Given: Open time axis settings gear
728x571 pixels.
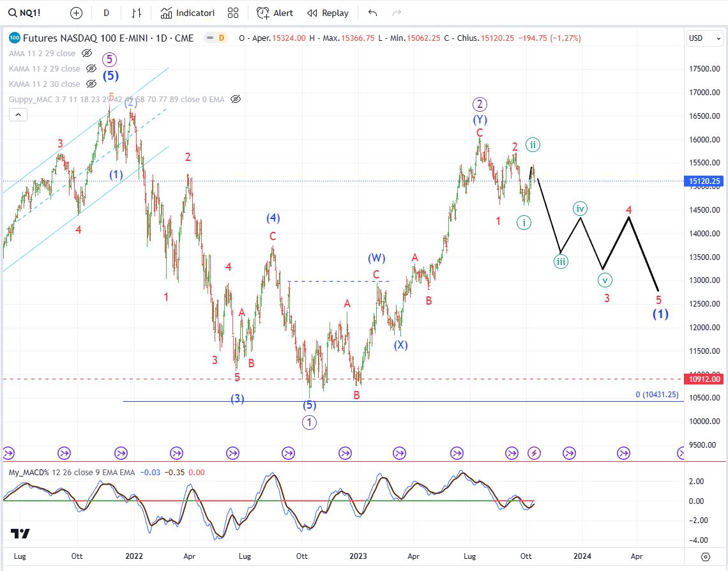Looking at the screenshot, I should tap(706, 556).
